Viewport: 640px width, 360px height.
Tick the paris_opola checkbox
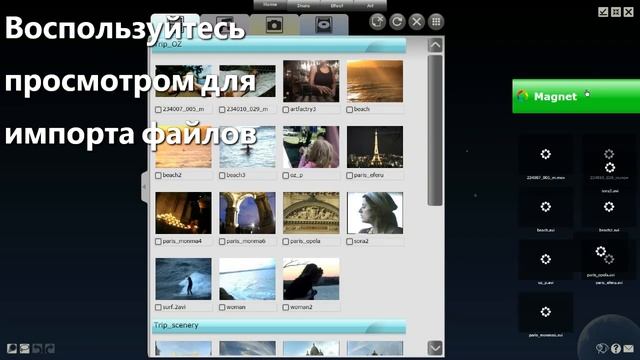point(286,241)
